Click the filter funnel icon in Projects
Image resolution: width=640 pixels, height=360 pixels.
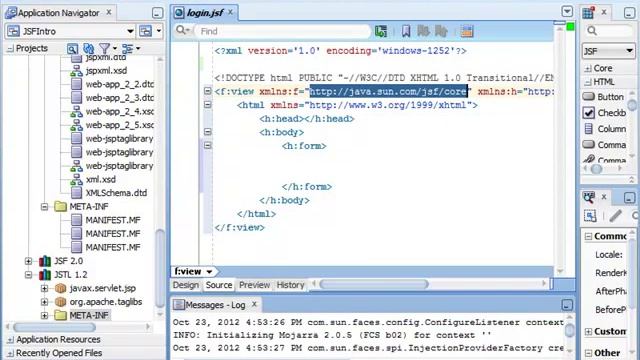pyautogui.click(x=105, y=49)
